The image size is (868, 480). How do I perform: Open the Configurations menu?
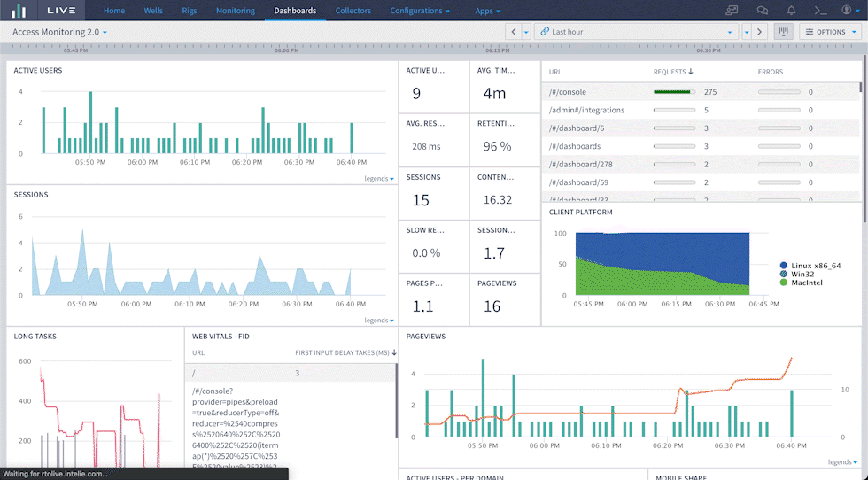click(420, 11)
